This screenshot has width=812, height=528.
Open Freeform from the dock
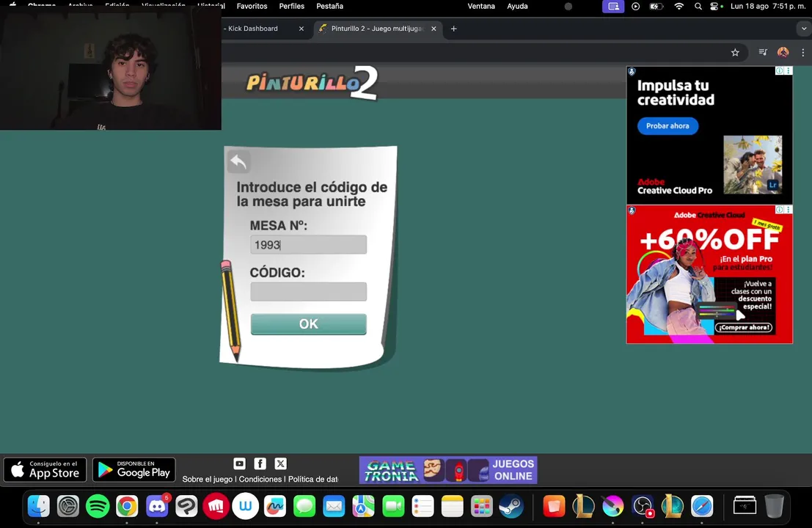275,506
